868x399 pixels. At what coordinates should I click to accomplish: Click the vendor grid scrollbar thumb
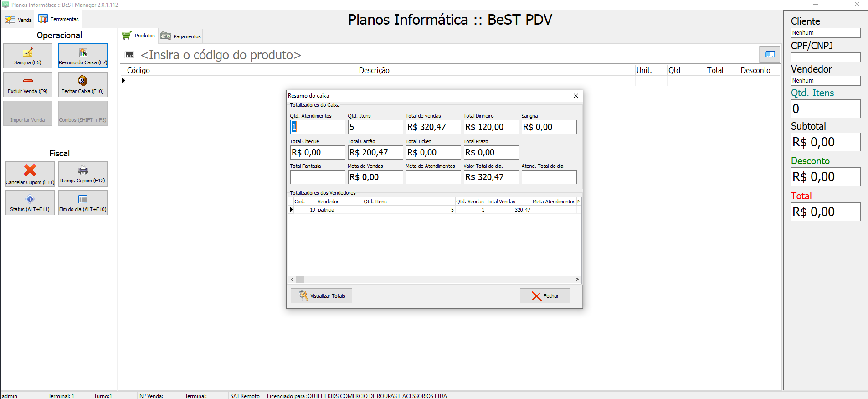[300, 279]
